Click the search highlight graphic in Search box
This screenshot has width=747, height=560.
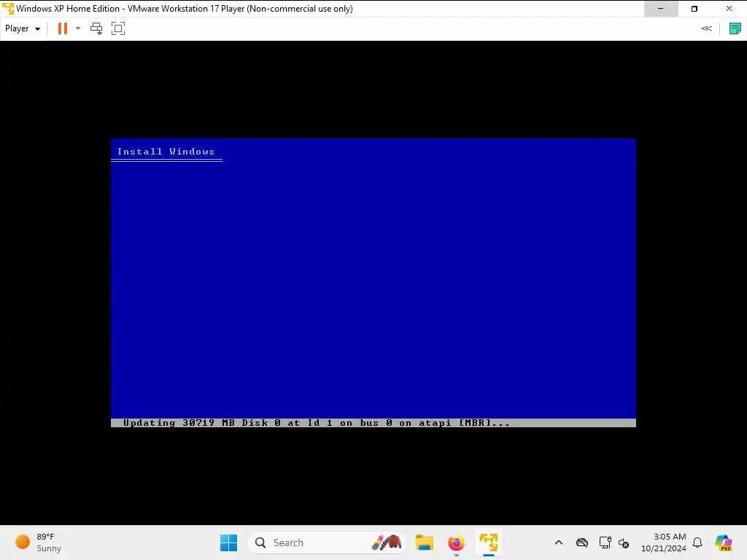point(387,542)
